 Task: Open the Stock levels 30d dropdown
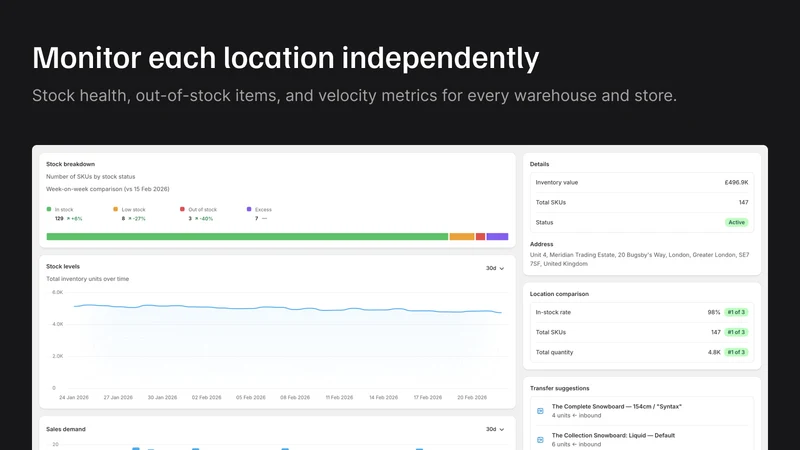494,268
